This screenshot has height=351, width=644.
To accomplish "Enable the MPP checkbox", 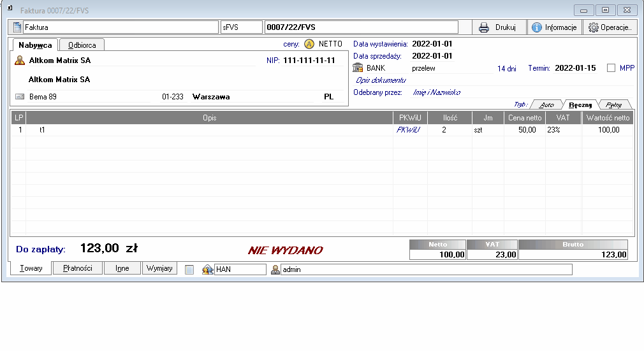I will (x=611, y=68).
